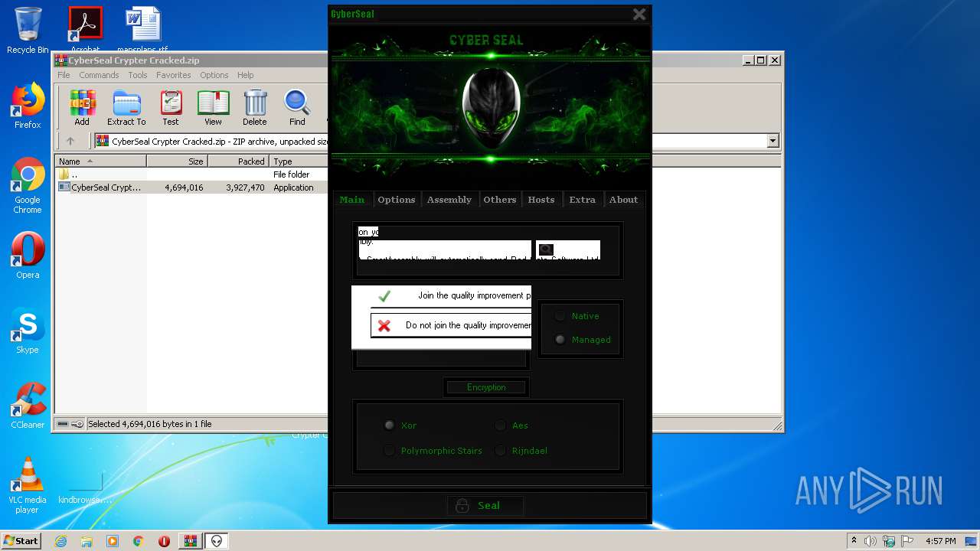Click Join the quality improvement program
The height and width of the screenshot is (551, 980).
[x=450, y=295]
